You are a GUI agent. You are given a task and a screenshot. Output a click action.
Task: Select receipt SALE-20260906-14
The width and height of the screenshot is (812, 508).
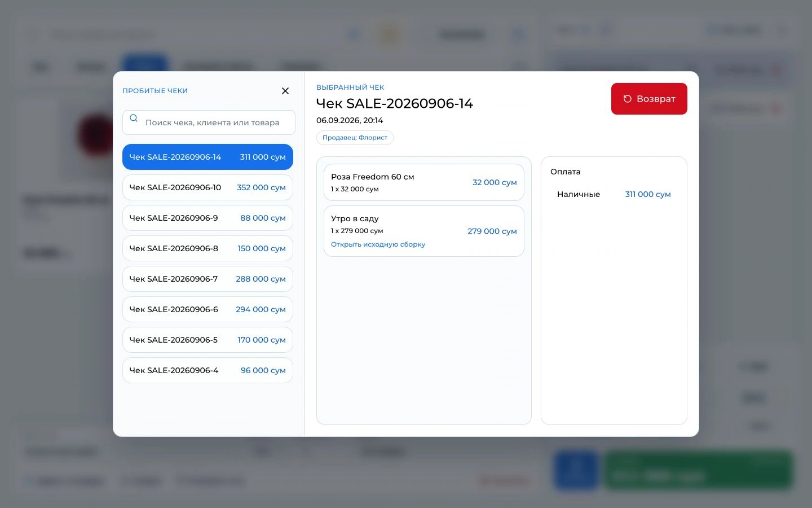click(208, 157)
